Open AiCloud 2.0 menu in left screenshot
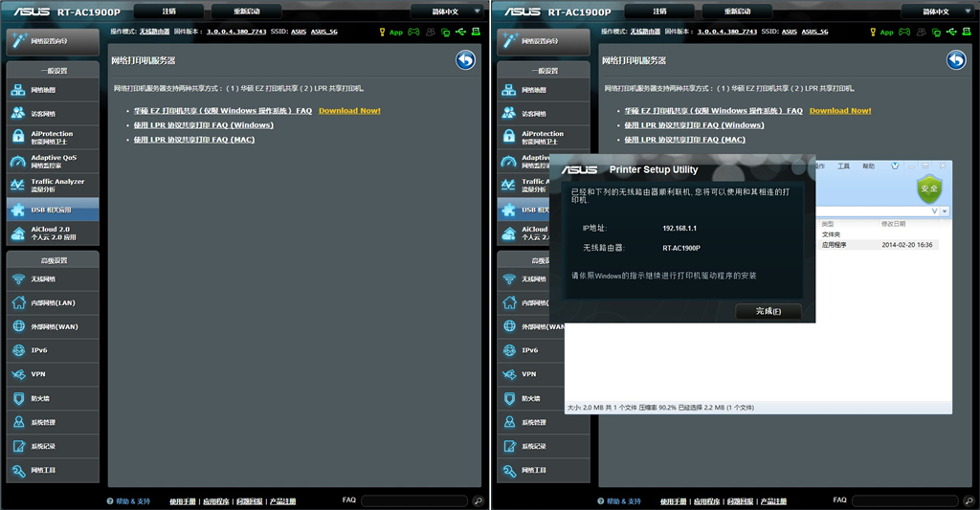This screenshot has width=980, height=510. 53,233
